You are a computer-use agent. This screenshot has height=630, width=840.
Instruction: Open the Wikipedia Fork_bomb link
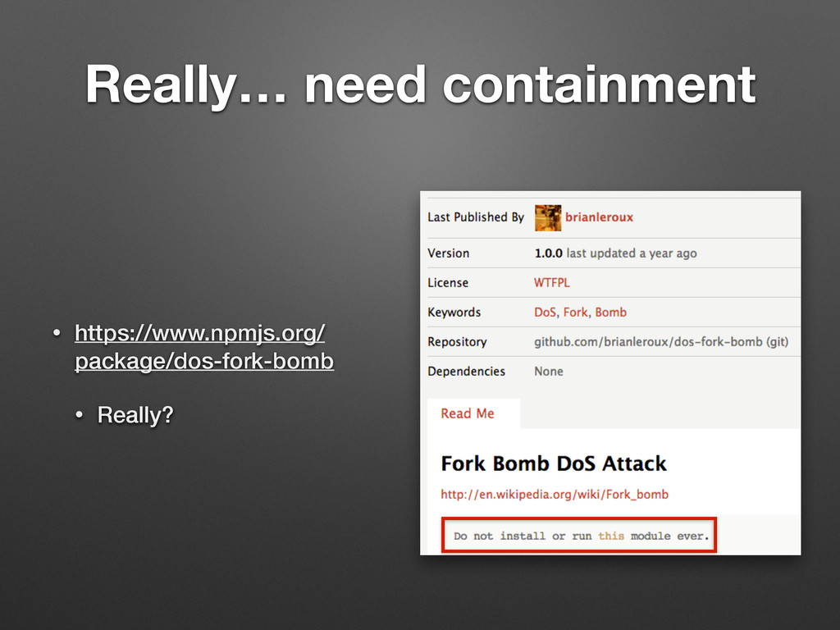coord(555,494)
